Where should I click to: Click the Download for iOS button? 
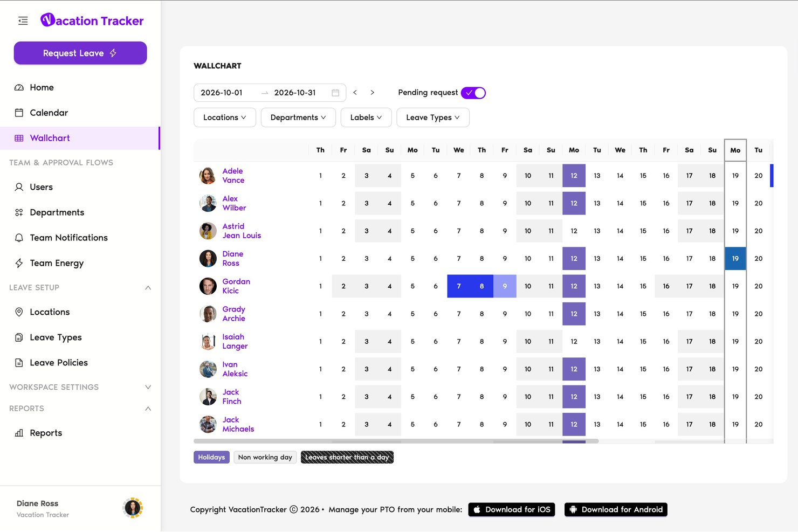pyautogui.click(x=512, y=509)
